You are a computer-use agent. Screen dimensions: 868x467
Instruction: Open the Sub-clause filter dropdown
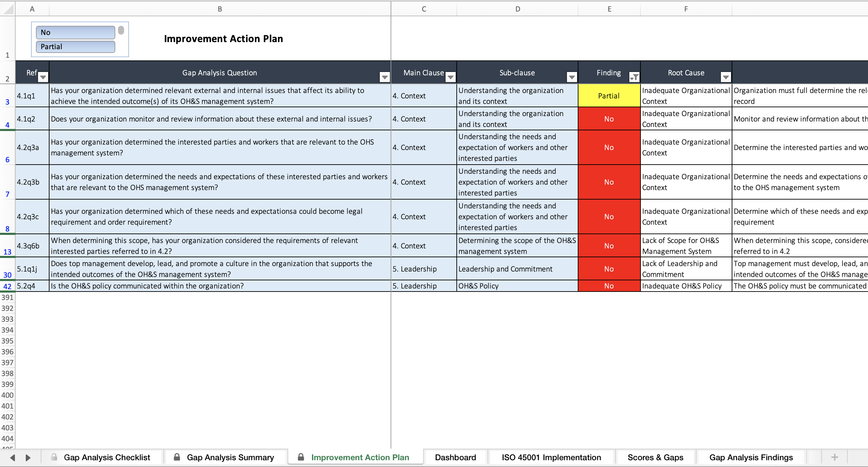point(572,77)
